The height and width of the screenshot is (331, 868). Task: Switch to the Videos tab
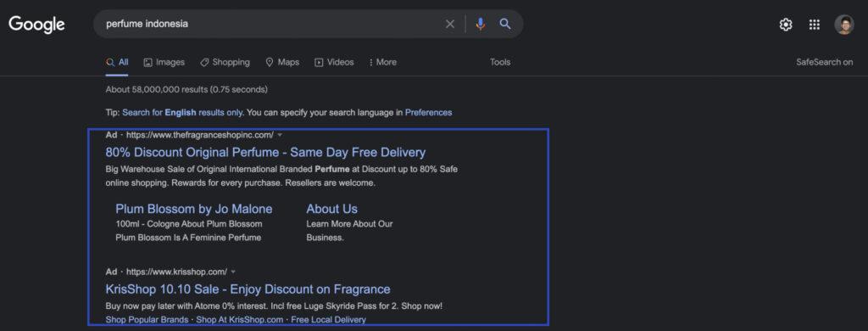(x=334, y=63)
